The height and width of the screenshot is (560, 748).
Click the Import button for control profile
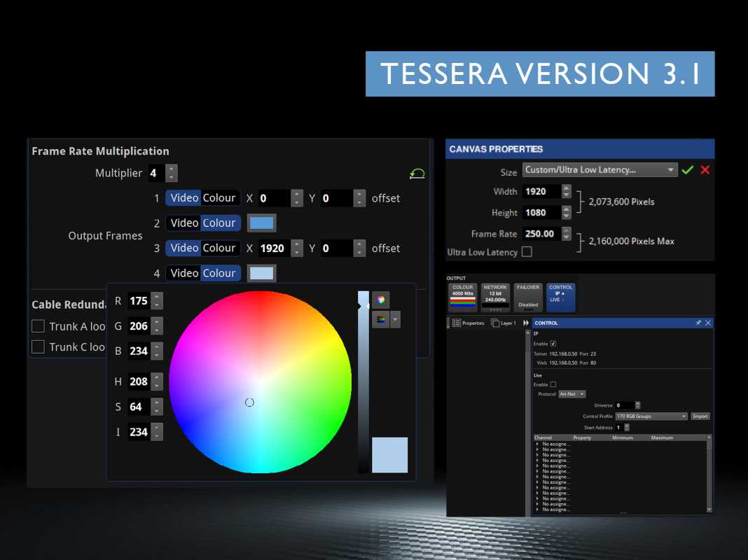700,416
